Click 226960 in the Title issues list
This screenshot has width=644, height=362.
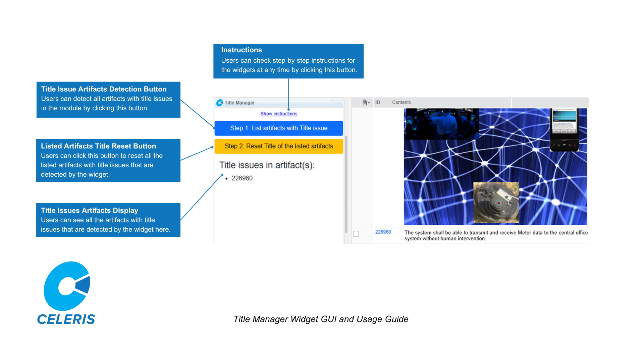coord(242,178)
